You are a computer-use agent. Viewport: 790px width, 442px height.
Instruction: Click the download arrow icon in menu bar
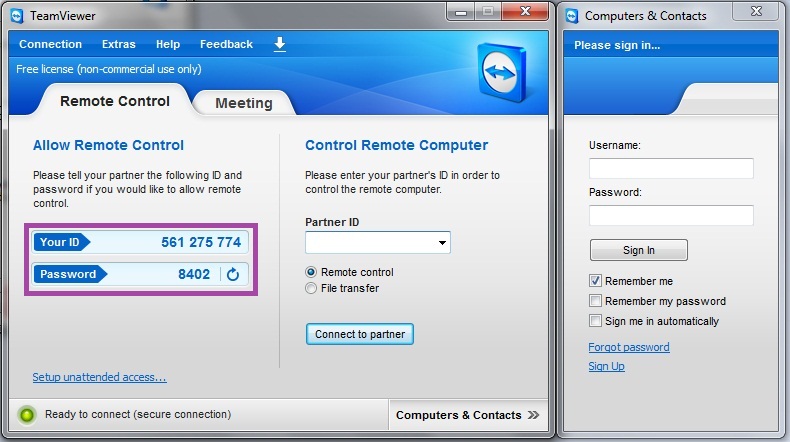coord(280,44)
